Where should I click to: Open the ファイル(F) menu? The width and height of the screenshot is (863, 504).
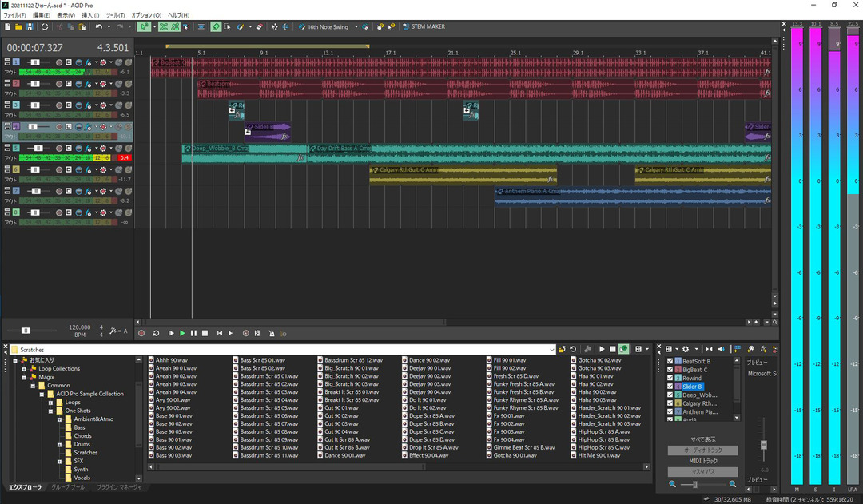[14, 15]
